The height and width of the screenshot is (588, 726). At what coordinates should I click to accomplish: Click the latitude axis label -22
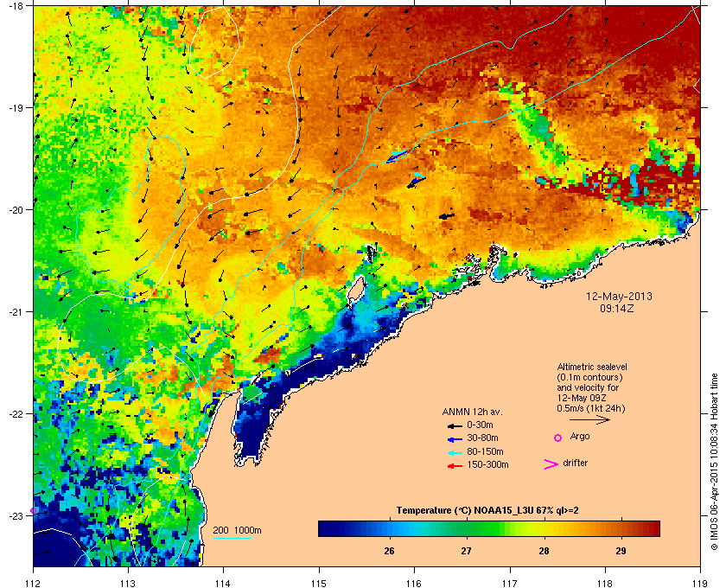16,413
